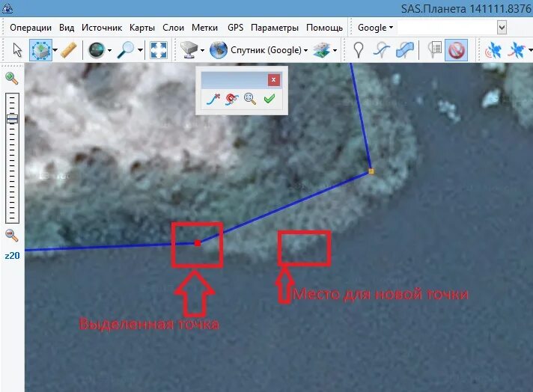Open the Метки menu
This screenshot has width=533, height=392.
point(204,28)
